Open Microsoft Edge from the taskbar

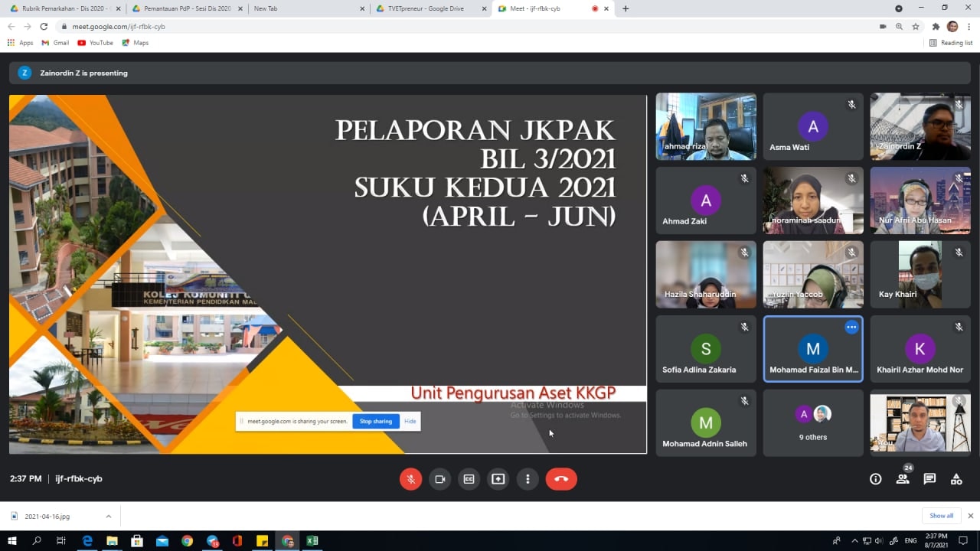(87, 541)
